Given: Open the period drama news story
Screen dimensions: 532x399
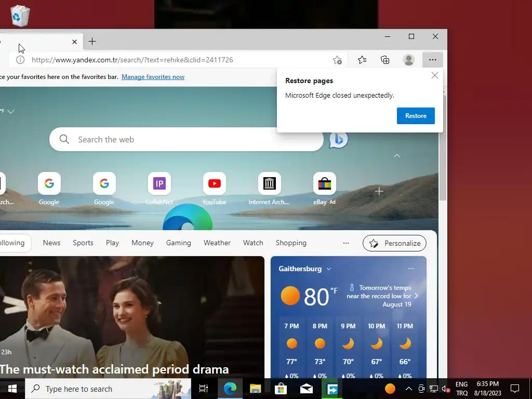Looking at the screenshot, I should click(x=114, y=369).
